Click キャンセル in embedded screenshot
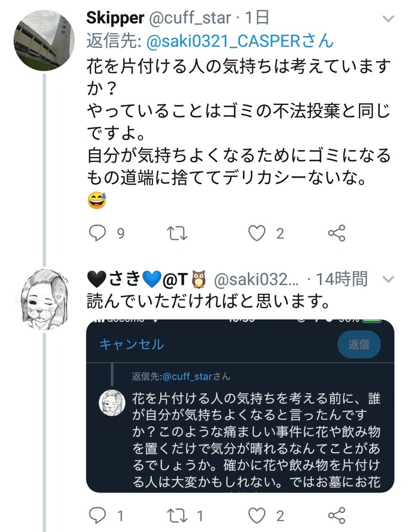The image size is (408, 532). click(x=132, y=344)
